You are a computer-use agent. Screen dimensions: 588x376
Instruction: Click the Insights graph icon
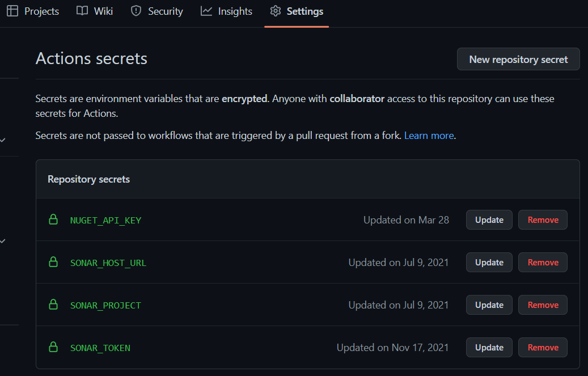click(206, 11)
